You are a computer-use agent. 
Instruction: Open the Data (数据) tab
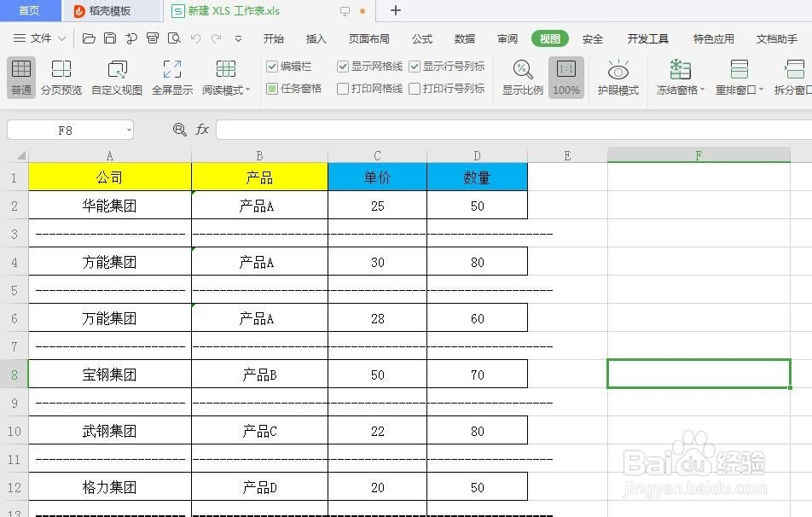pyautogui.click(x=465, y=39)
